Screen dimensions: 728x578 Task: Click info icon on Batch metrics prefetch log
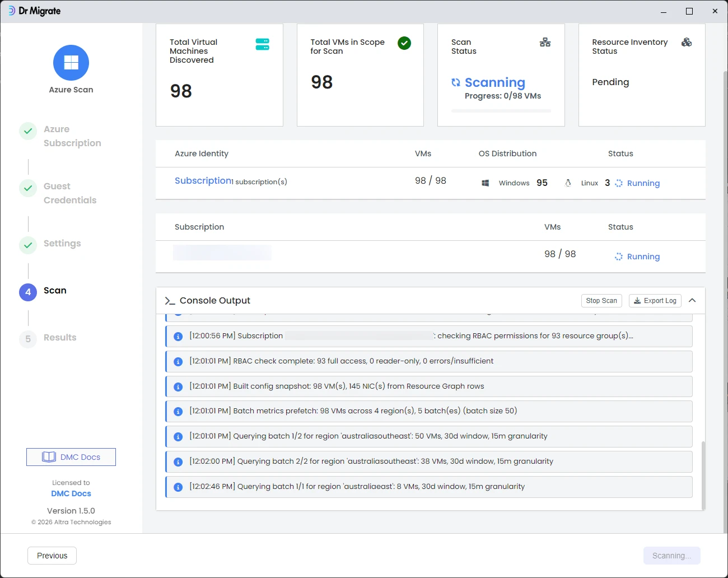coord(178,412)
